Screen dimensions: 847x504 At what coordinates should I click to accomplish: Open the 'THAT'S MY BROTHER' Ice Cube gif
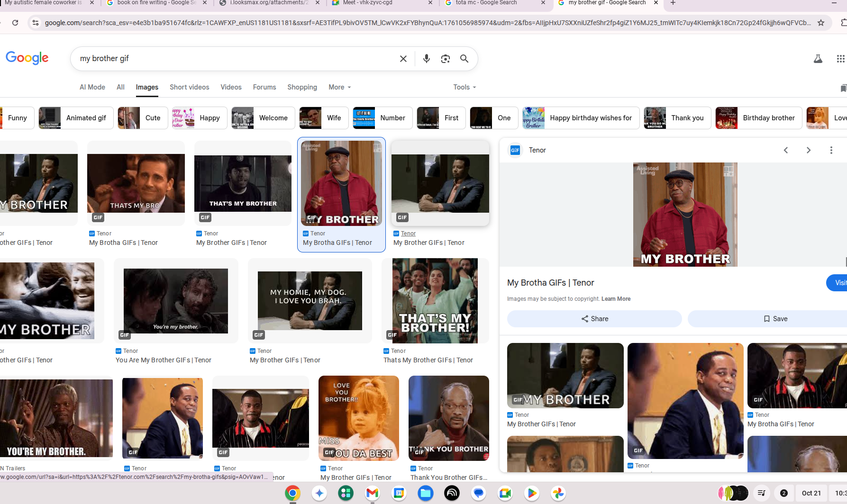point(243,183)
